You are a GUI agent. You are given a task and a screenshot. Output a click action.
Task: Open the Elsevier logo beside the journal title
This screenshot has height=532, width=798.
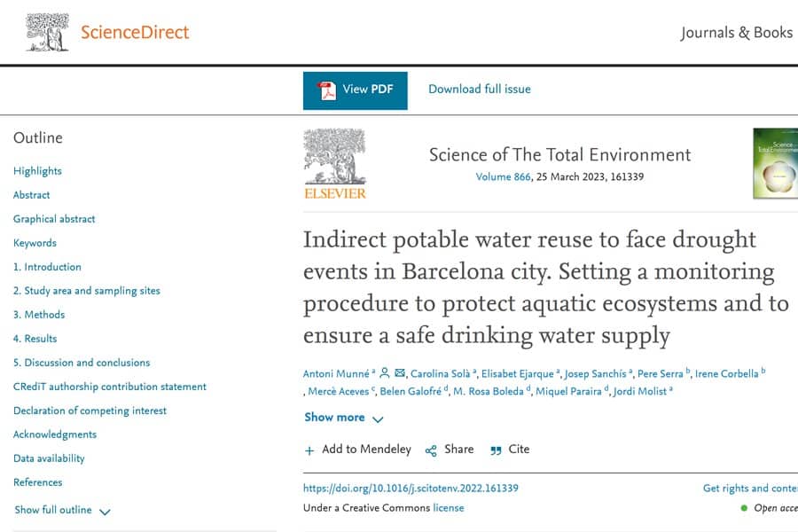(334, 164)
